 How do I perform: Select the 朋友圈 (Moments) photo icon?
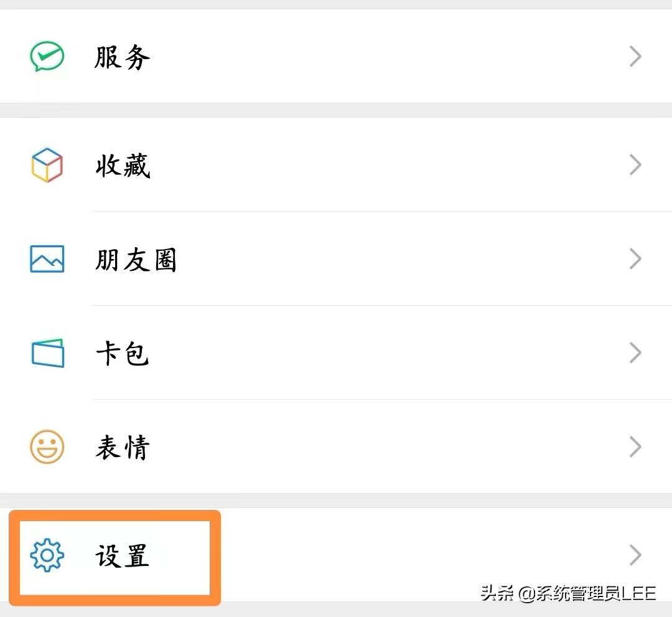point(47,258)
